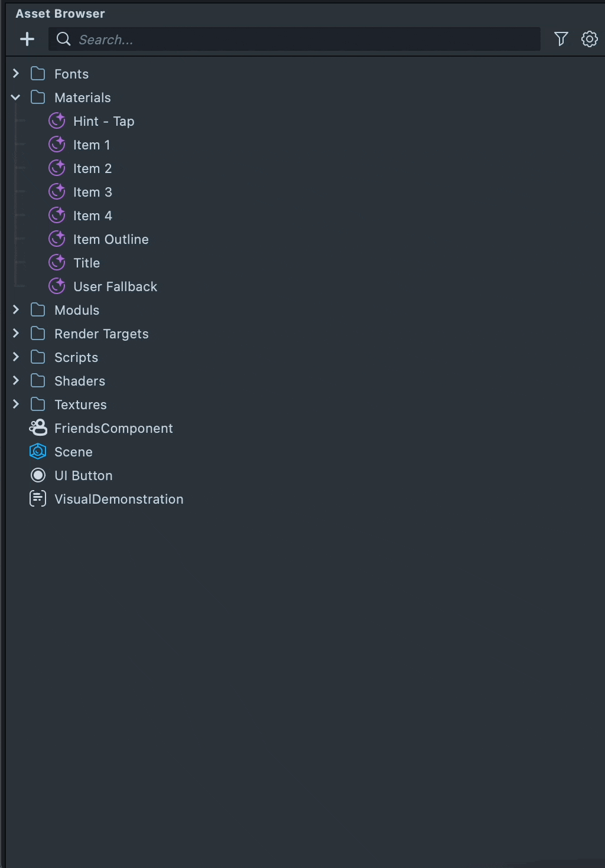The height and width of the screenshot is (868, 605).
Task: Open Asset Browser settings gear
Action: (x=590, y=39)
